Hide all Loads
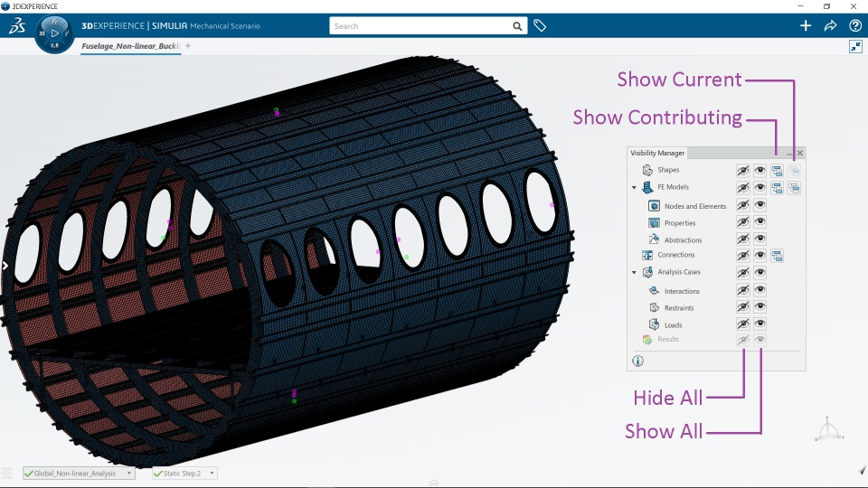Viewport: 868px width, 488px height. click(x=743, y=324)
